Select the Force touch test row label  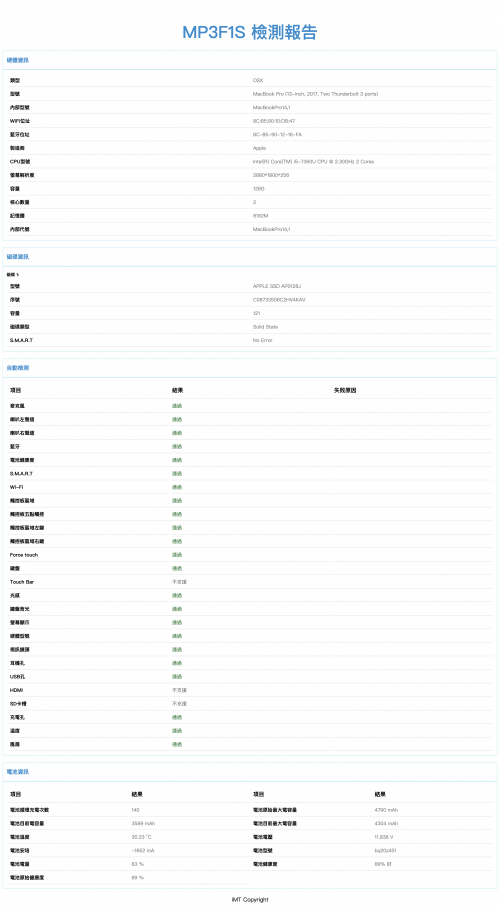(24, 555)
